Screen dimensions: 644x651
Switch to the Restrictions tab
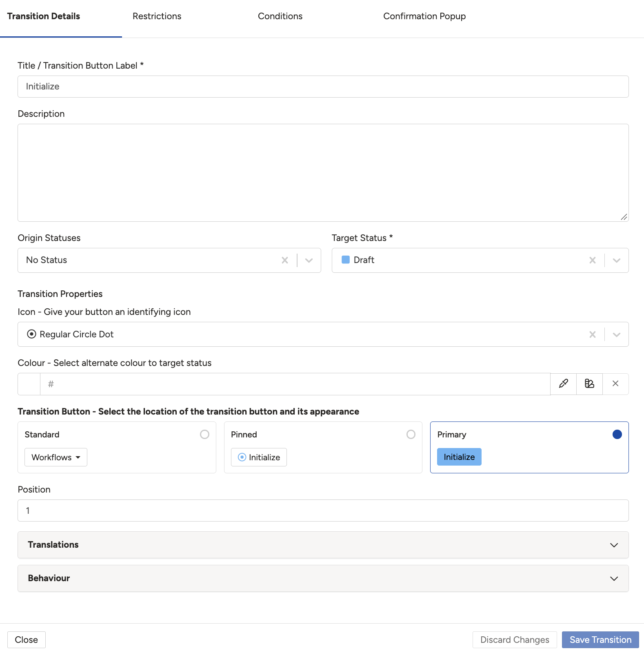(157, 16)
